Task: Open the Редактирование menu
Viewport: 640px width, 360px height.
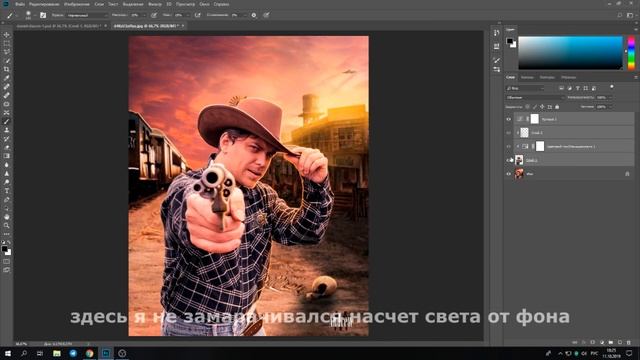Action: click(x=44, y=4)
